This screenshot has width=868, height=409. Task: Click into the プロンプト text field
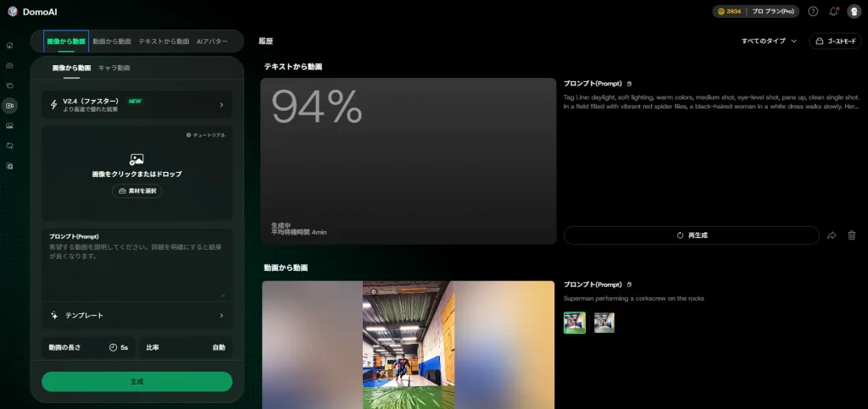136,271
